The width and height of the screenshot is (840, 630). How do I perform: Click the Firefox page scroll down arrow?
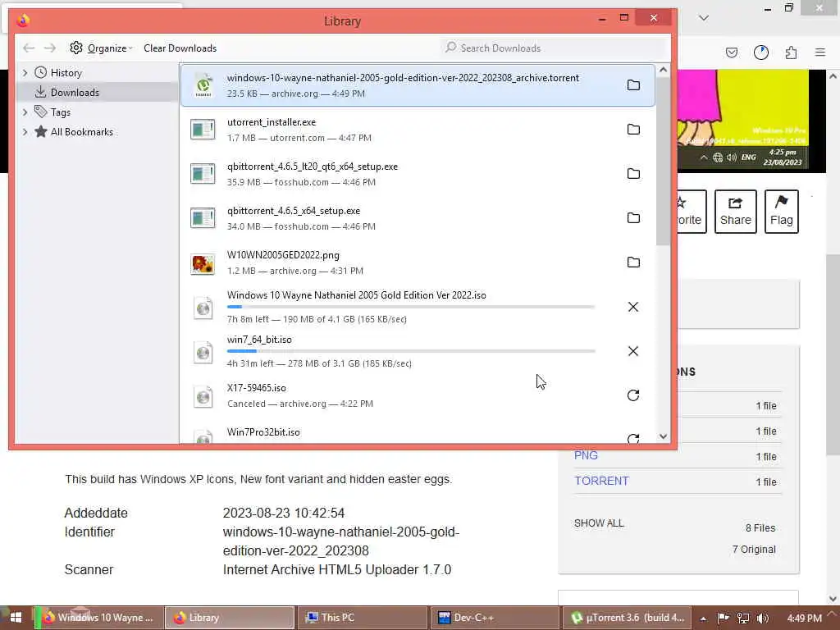pos(833,599)
